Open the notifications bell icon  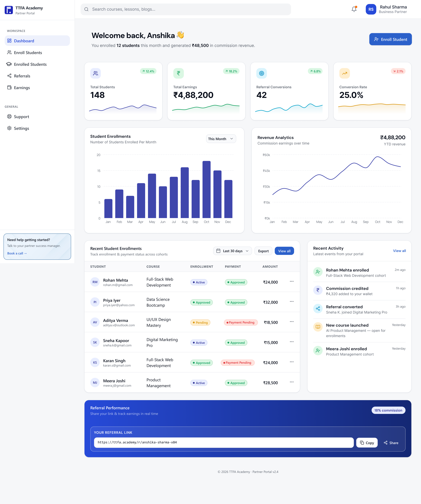pyautogui.click(x=354, y=9)
